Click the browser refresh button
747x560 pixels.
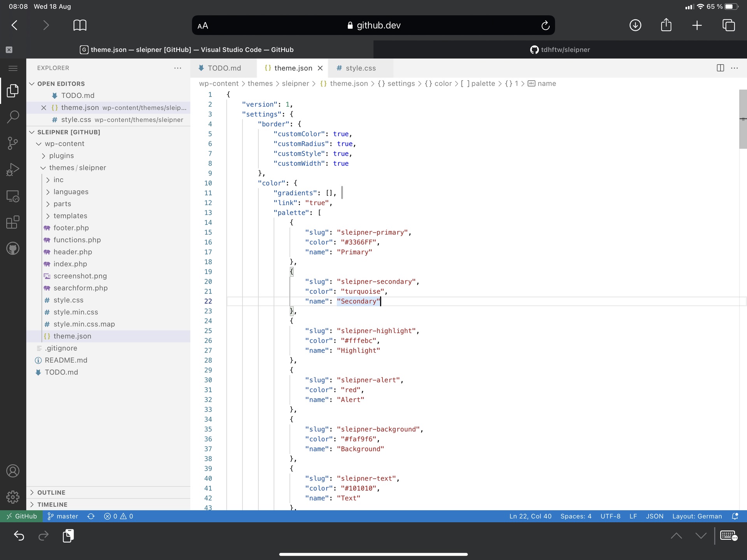point(546,25)
